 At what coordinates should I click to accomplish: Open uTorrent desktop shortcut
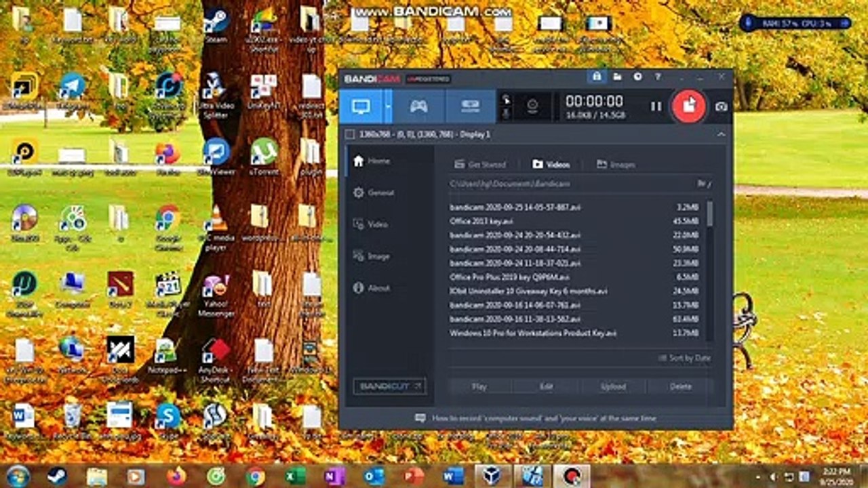point(263,157)
